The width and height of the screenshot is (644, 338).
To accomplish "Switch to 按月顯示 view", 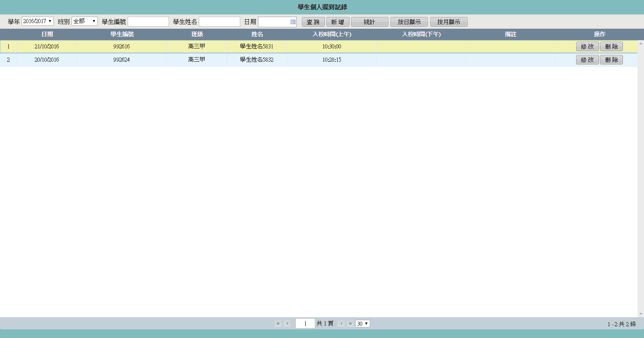I will click(x=449, y=22).
